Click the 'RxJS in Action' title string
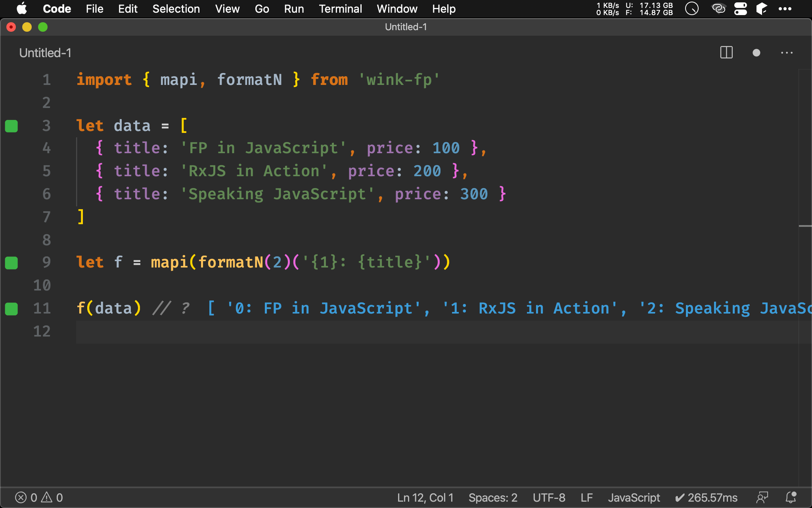The height and width of the screenshot is (508, 812). (x=254, y=171)
